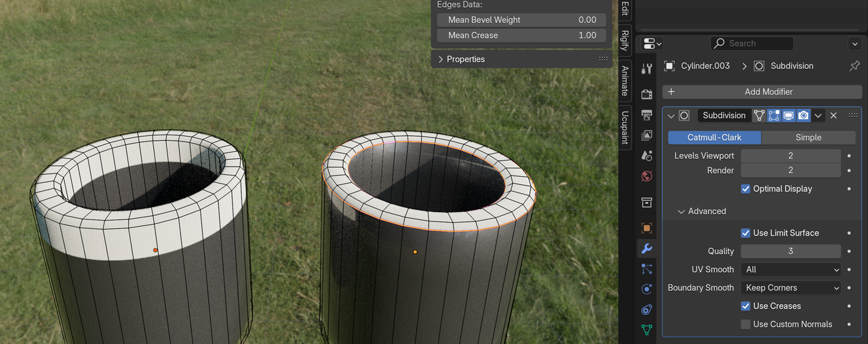Open the Scene properties tab
Viewport: 868px width, 344px height.
[x=647, y=156]
